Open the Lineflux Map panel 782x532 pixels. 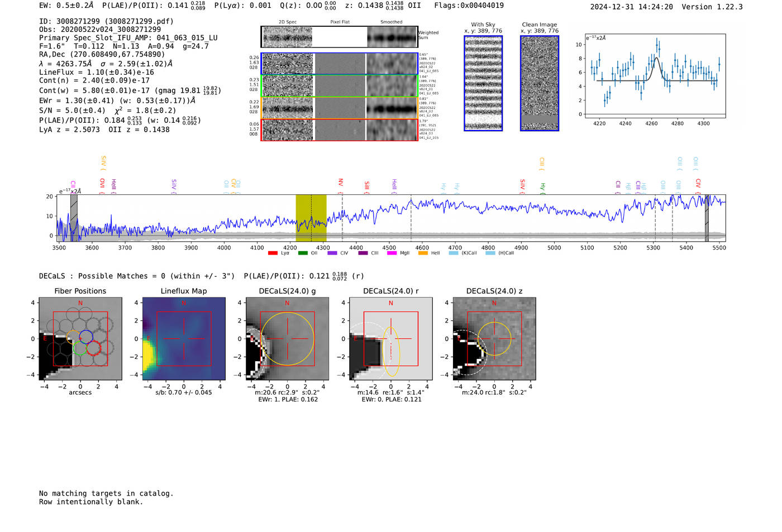tap(184, 338)
